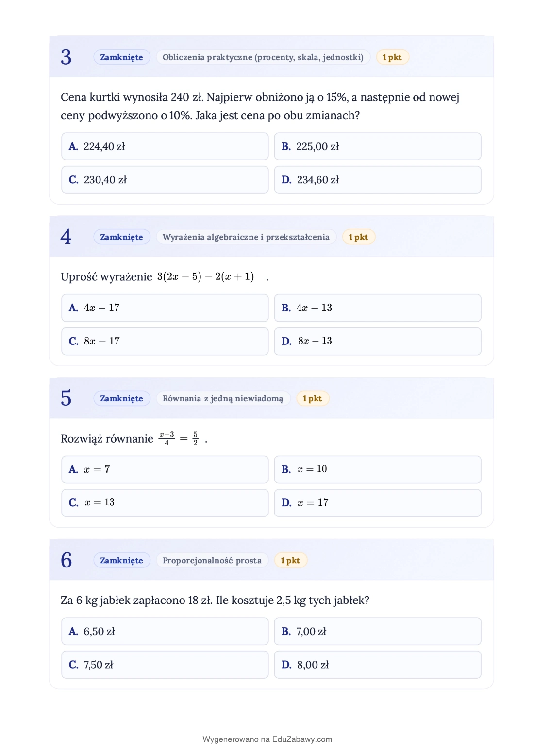The height and width of the screenshot is (756, 534).
Task: Pick answer C x = 13
Action: pyautogui.click(x=165, y=502)
